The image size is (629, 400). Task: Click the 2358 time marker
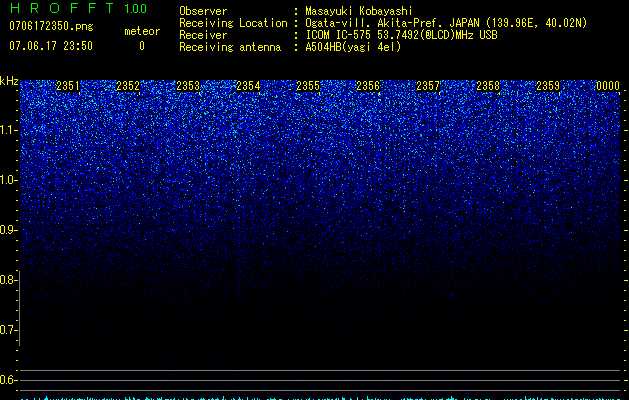[x=488, y=86]
